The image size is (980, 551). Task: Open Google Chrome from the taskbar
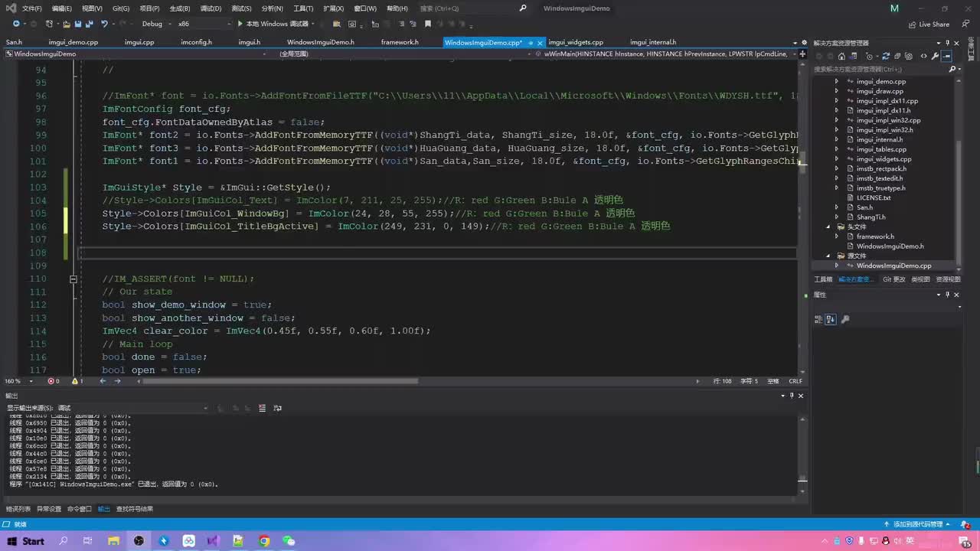[x=263, y=541]
